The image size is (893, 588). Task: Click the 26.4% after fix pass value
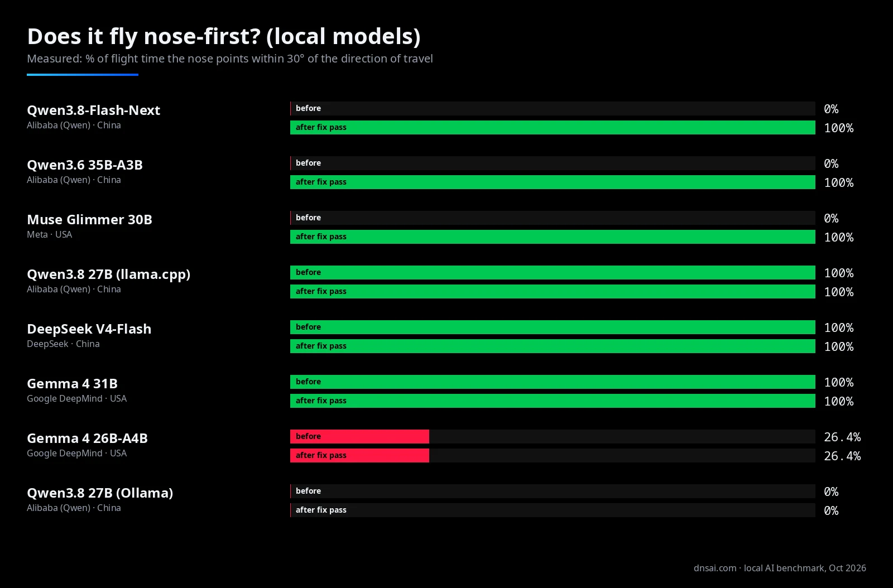(x=842, y=456)
